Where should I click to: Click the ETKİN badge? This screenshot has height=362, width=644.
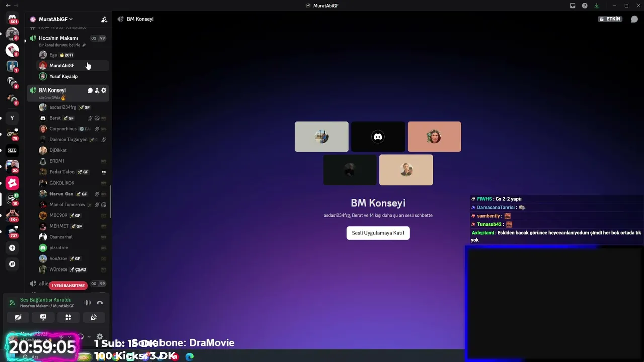610,19
